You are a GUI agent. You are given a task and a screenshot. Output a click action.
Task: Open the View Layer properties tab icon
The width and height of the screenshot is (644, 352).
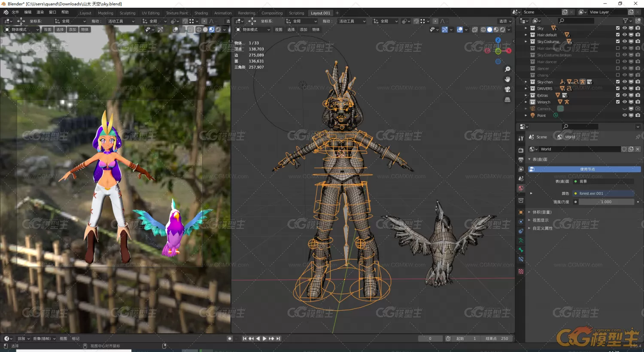point(521,169)
